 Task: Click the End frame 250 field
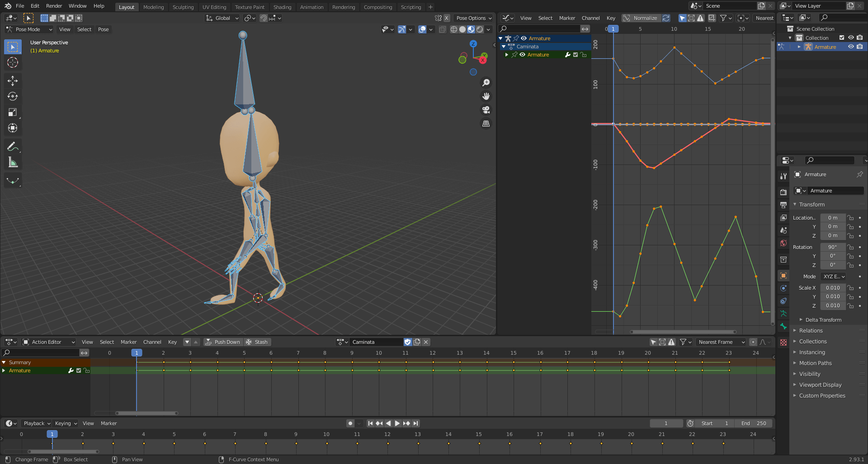[x=754, y=423]
